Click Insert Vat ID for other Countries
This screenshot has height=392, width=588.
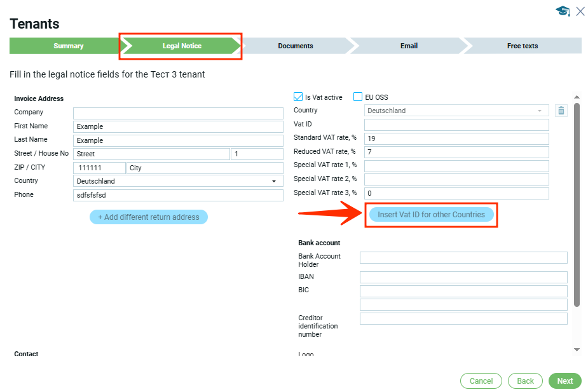click(431, 215)
